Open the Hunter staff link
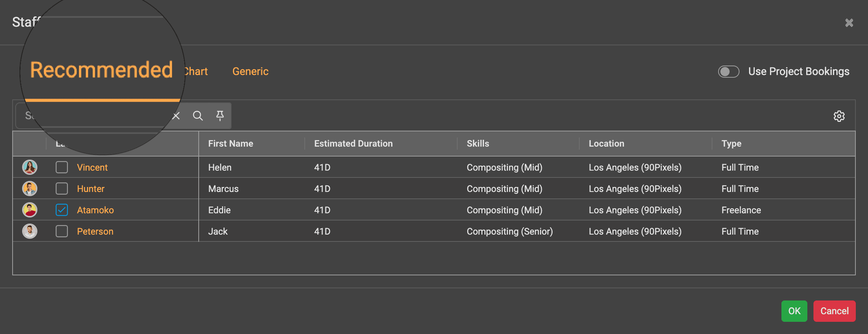 coord(91,189)
